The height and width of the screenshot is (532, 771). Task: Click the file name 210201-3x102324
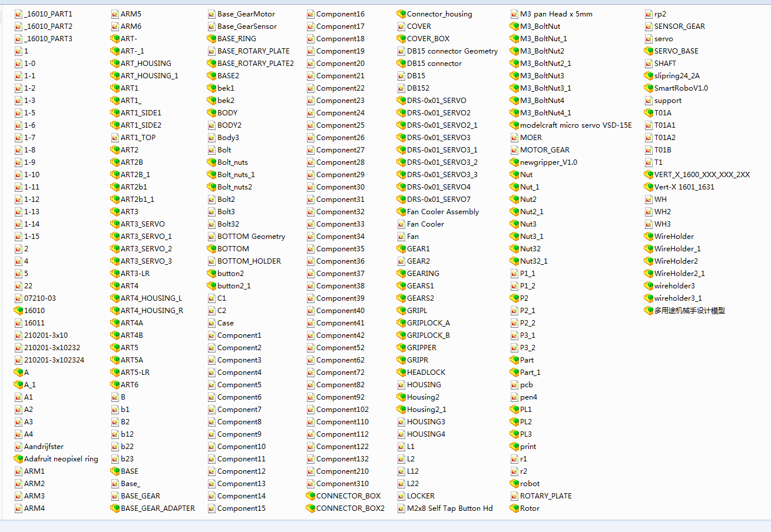tap(54, 360)
